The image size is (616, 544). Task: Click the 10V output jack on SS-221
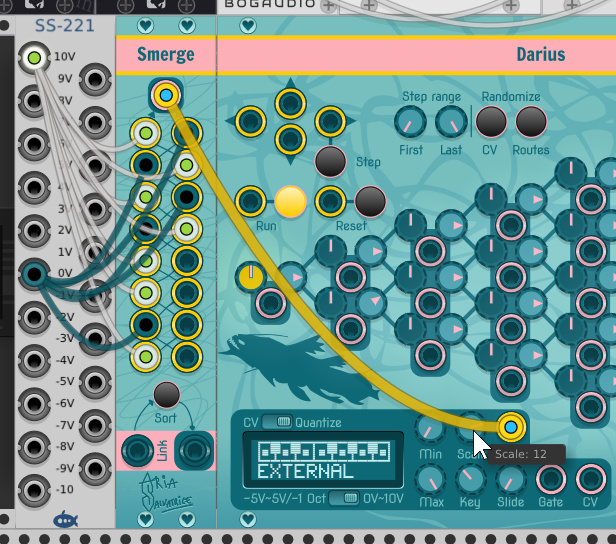point(35,58)
